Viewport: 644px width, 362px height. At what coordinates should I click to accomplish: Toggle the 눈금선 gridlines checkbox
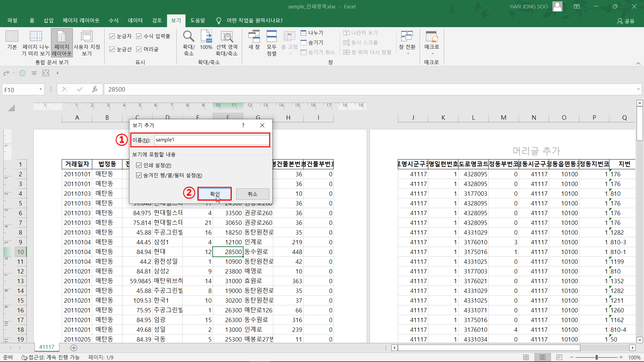point(112,49)
